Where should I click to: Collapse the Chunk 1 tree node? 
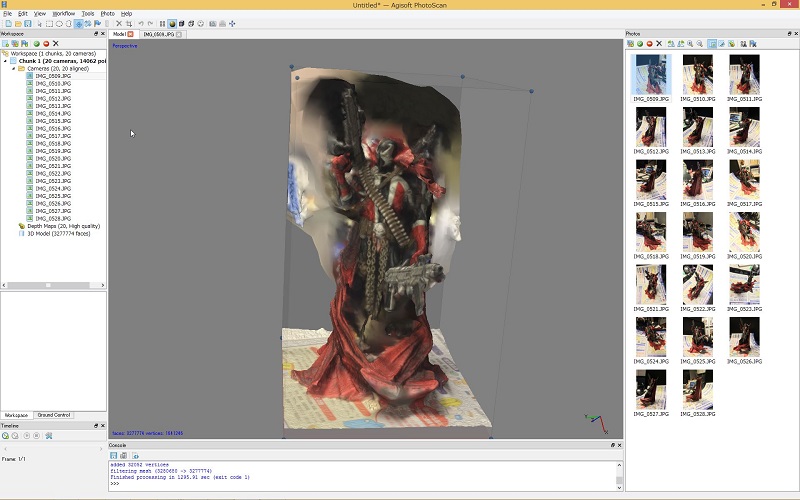[6, 61]
